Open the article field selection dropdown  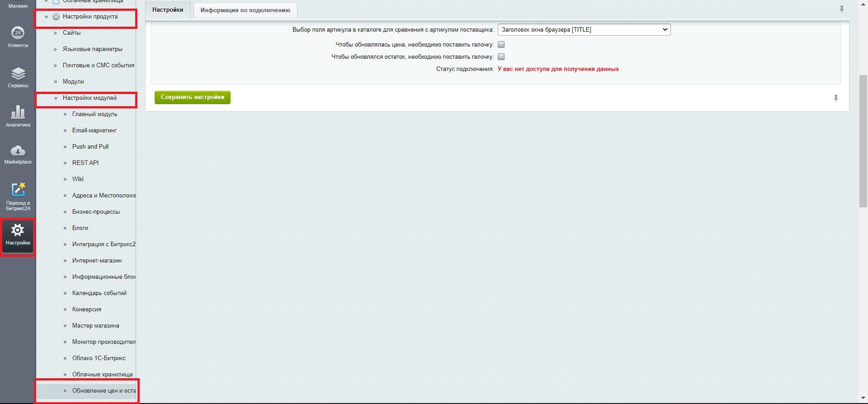(584, 29)
